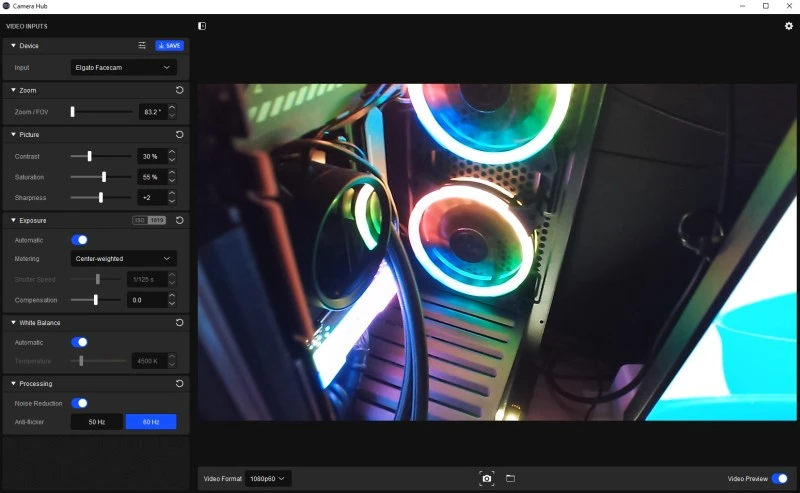800x493 pixels.
Task: Reset Processing section to defaults
Action: [180, 383]
